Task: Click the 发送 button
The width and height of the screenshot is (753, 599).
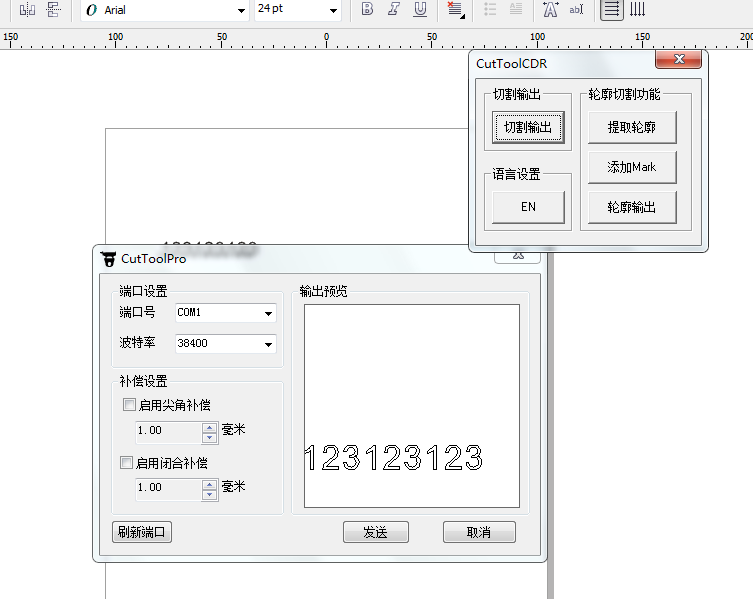Action: click(x=376, y=532)
